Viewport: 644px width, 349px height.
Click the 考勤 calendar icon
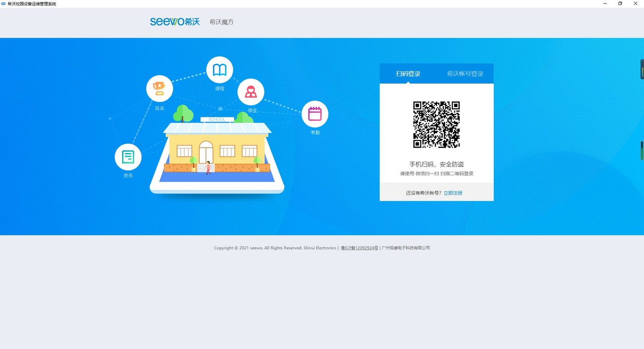(x=315, y=114)
